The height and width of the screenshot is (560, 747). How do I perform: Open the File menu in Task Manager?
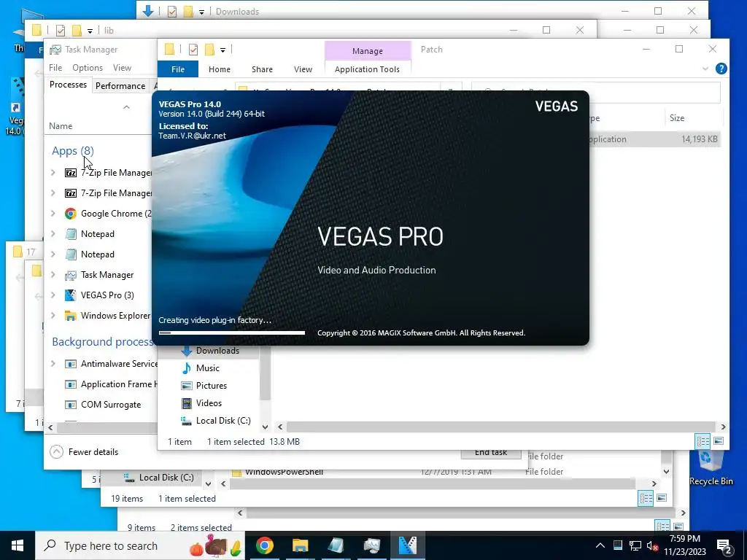click(x=55, y=68)
